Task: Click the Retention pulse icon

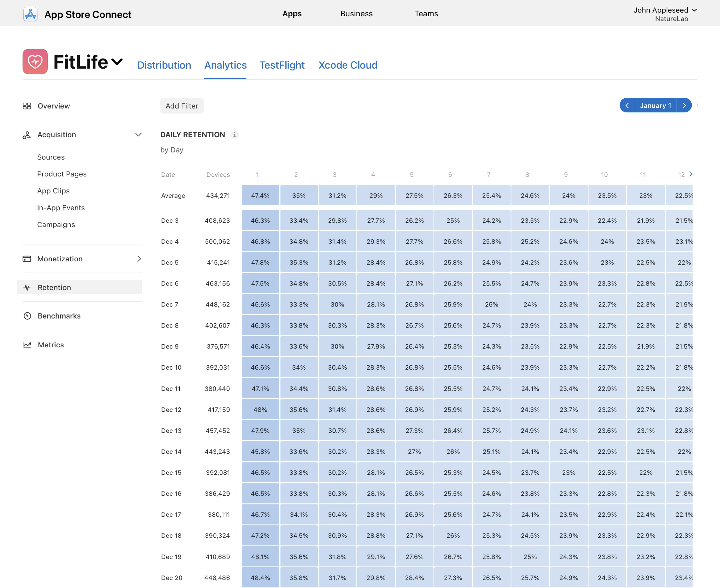Action: [x=27, y=287]
